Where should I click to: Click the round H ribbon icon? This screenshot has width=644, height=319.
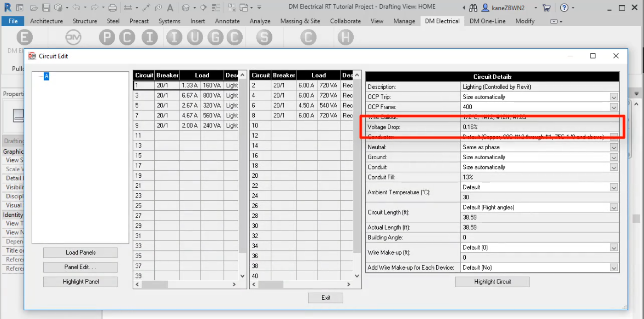[345, 38]
